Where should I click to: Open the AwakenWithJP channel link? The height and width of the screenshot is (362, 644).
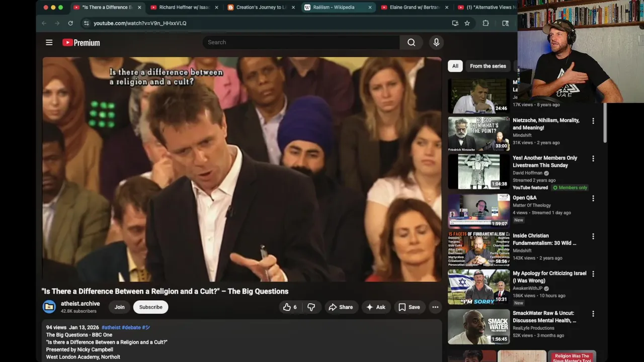[x=527, y=289]
